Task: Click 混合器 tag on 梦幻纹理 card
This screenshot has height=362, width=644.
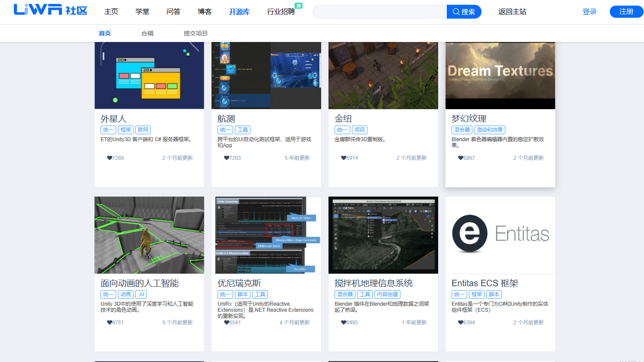Action: (462, 130)
